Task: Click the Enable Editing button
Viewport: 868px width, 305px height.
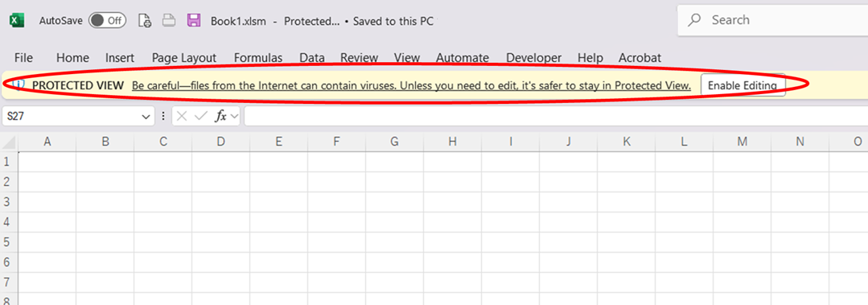Action: pos(743,86)
